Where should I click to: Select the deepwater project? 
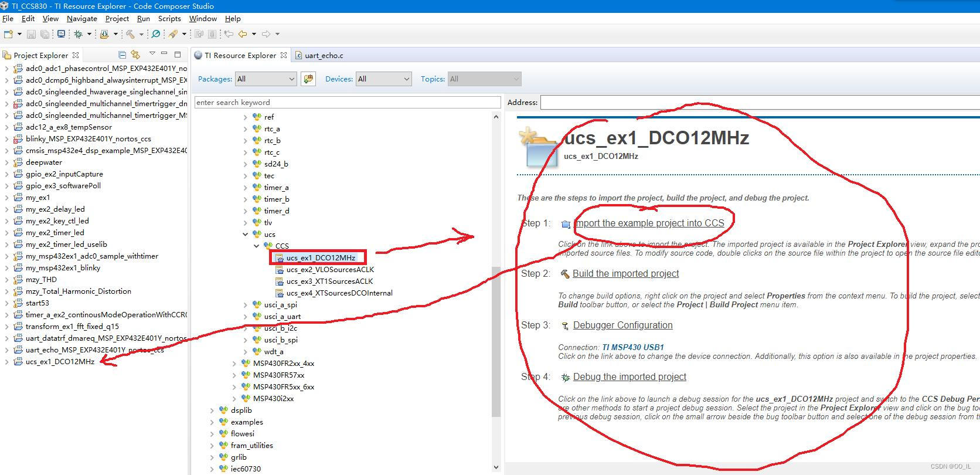point(44,162)
